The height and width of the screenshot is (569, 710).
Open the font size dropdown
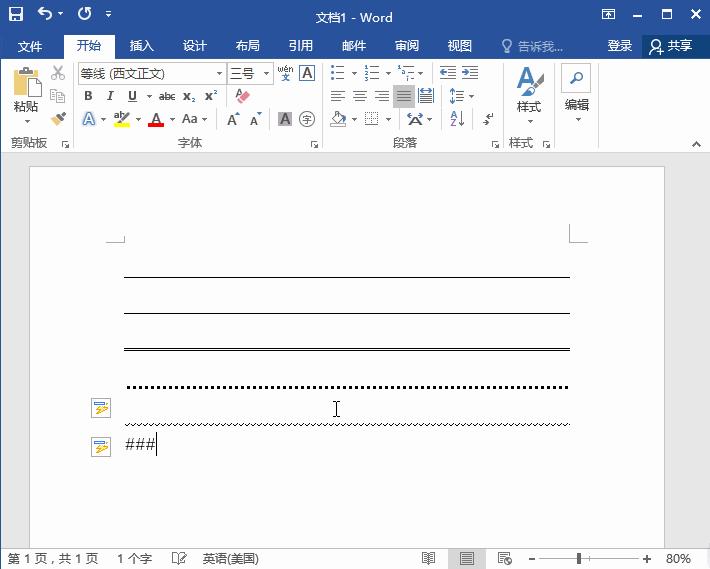click(267, 73)
